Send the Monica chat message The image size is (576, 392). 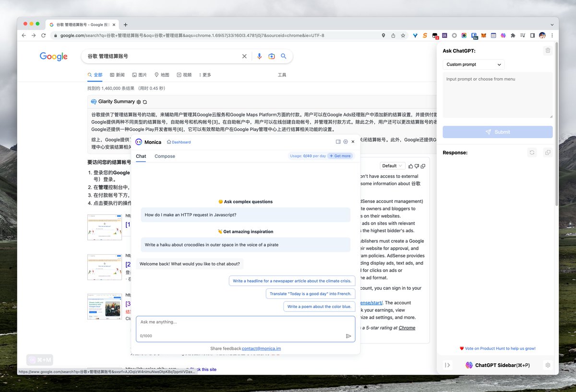(x=348, y=336)
